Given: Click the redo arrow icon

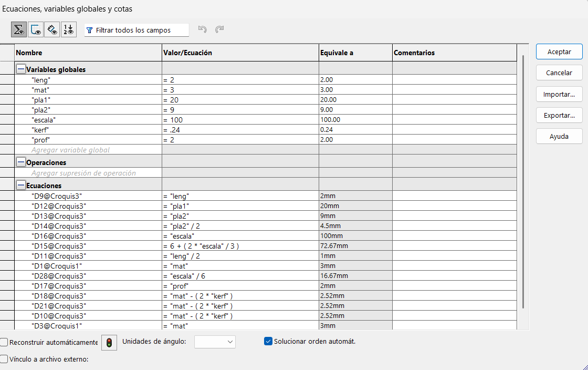Looking at the screenshot, I should [x=219, y=30].
